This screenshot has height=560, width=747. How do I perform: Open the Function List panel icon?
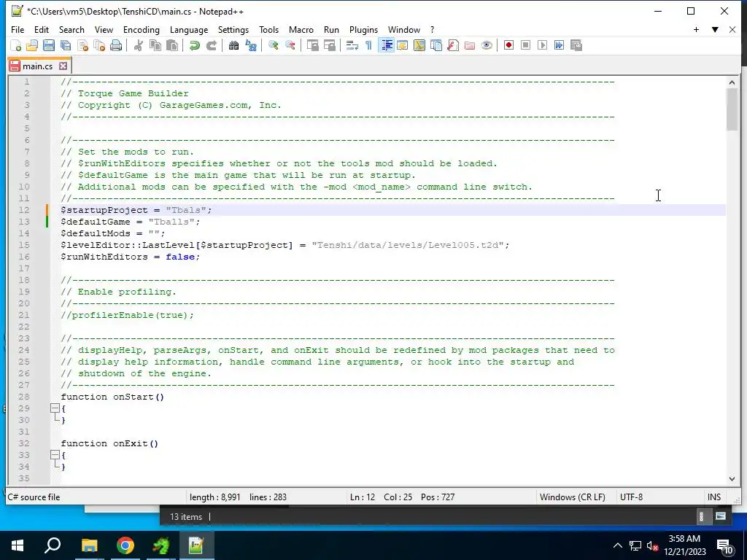pos(452,45)
